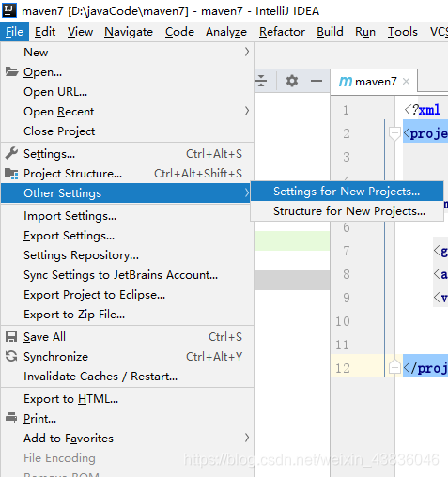The height and width of the screenshot is (477, 448).
Task: Select Print... menu entry
Action: coord(127,419)
